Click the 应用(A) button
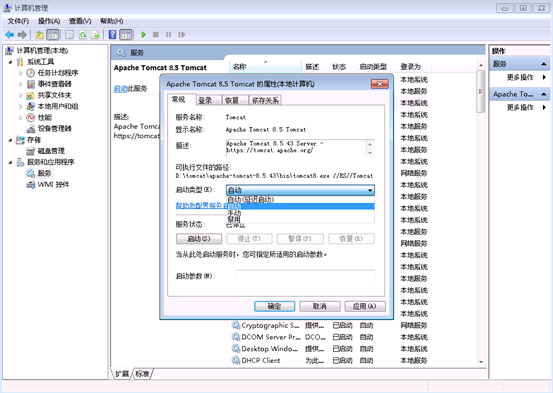Image resolution: width=553 pixels, height=393 pixels. (365, 306)
